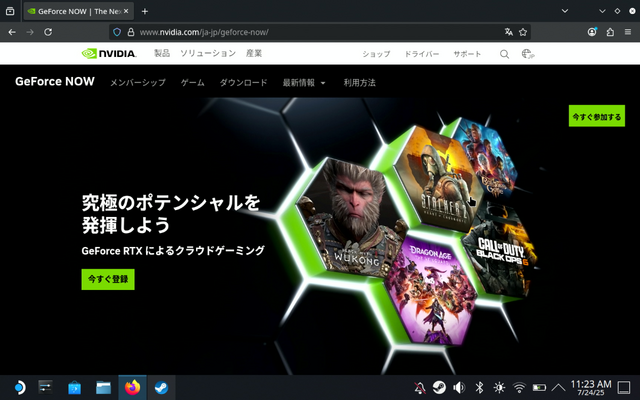Open Discover store from taskbar
Screen dimensions: 640x400
(74, 387)
